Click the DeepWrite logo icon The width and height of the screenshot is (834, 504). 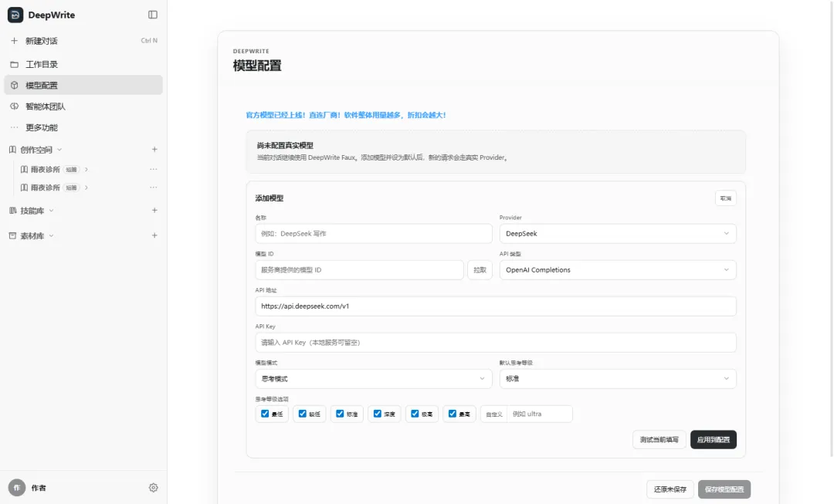15,15
